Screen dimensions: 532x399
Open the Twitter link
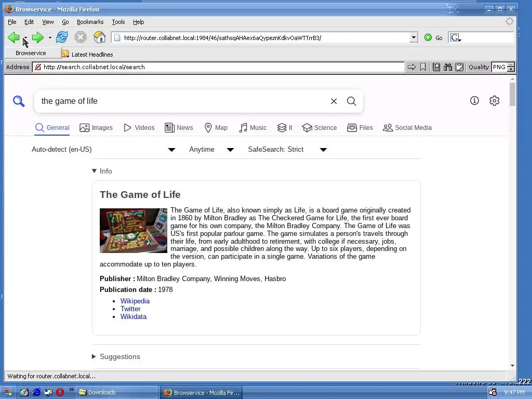[130, 309]
